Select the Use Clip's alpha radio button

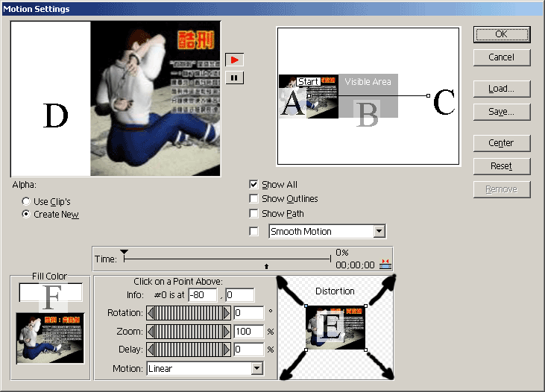click(27, 201)
